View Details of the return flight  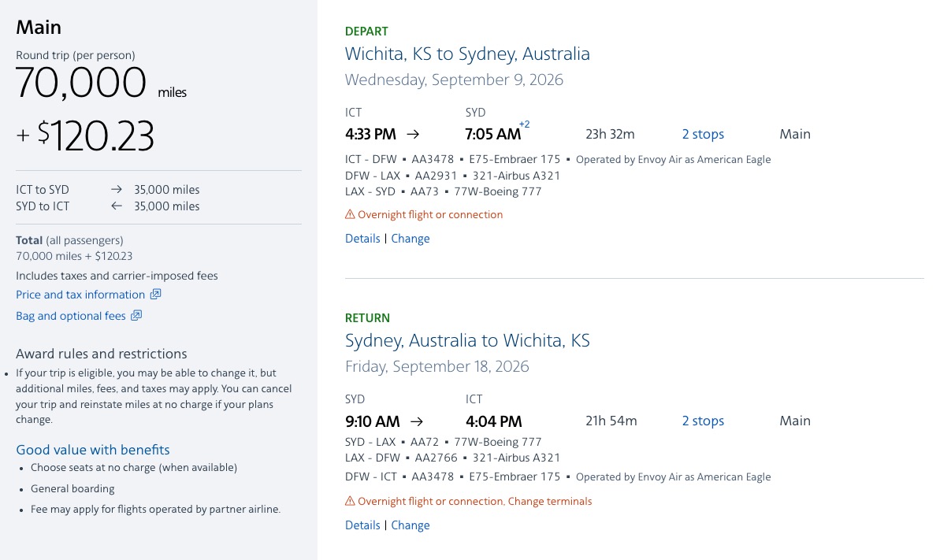click(x=362, y=525)
